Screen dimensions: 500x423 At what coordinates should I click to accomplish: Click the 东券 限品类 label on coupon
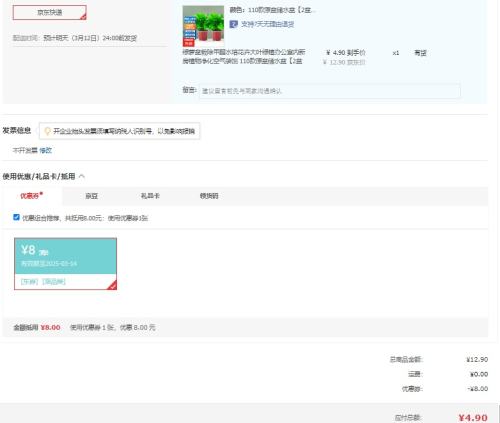point(43,282)
